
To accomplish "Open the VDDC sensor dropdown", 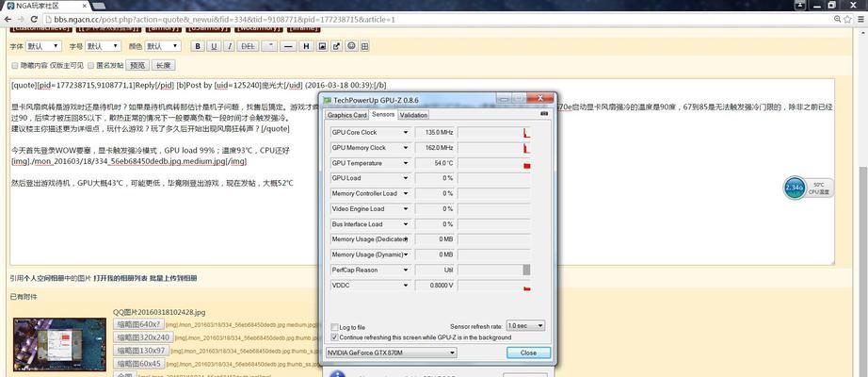I will tap(406, 286).
